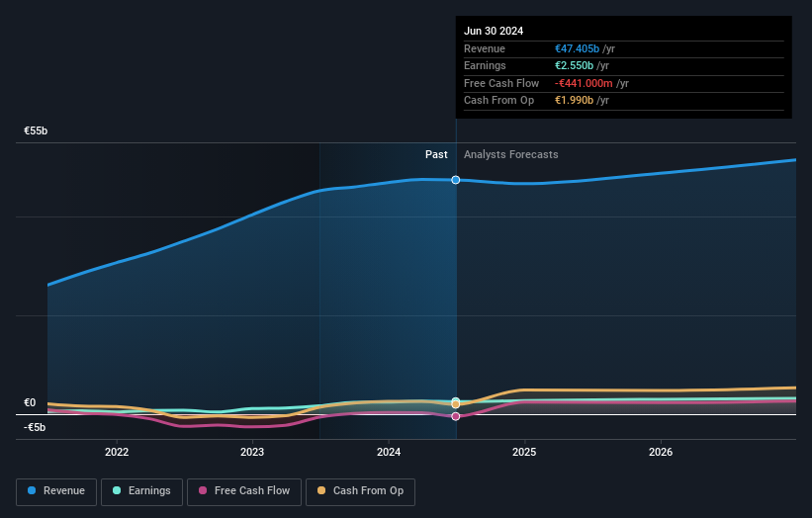This screenshot has width=812, height=518.
Task: Toggle the Free Cash Flow legend series
Action: tap(244, 491)
